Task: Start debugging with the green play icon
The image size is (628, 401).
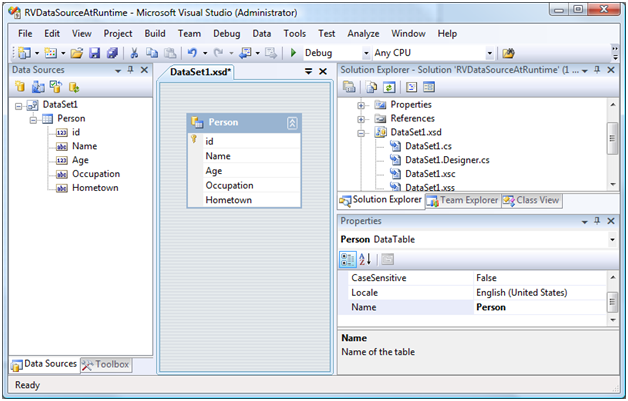Action: click(x=293, y=53)
